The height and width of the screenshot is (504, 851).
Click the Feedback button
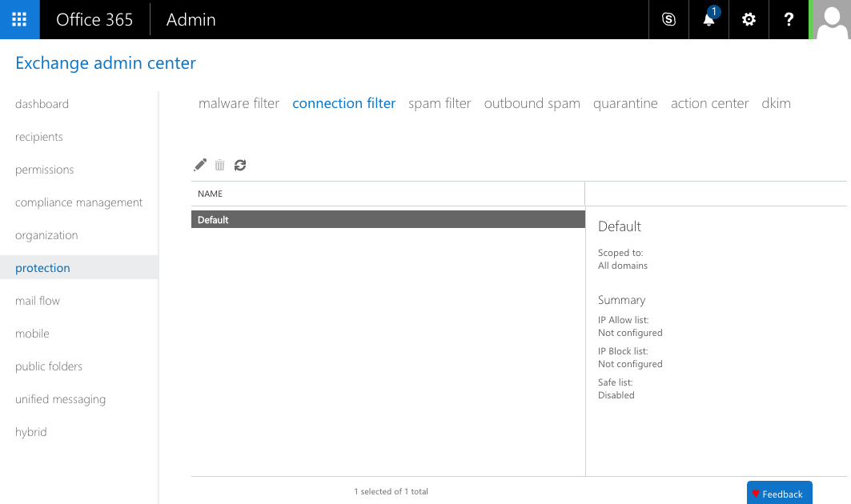779,493
